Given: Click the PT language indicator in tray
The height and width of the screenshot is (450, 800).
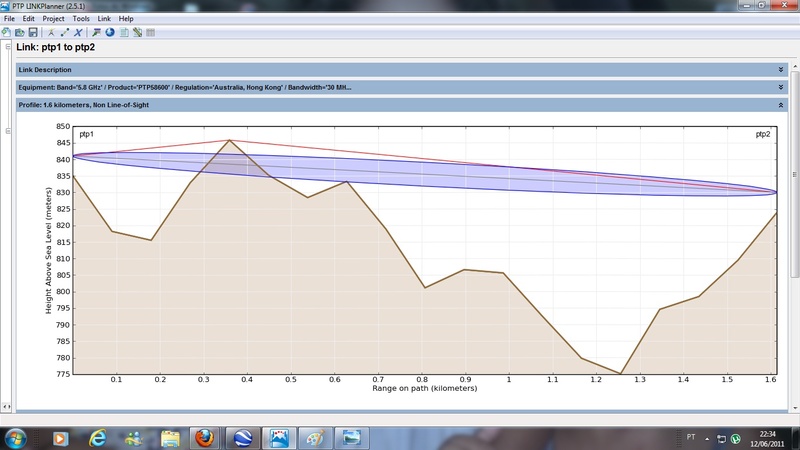Looking at the screenshot, I should pyautogui.click(x=691, y=437).
